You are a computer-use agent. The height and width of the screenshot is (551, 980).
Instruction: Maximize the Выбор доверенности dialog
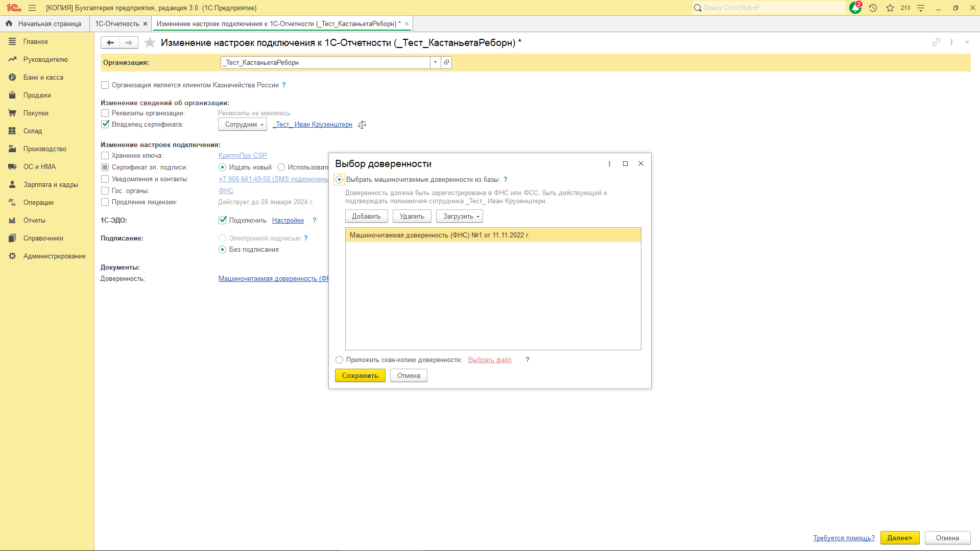[625, 164]
